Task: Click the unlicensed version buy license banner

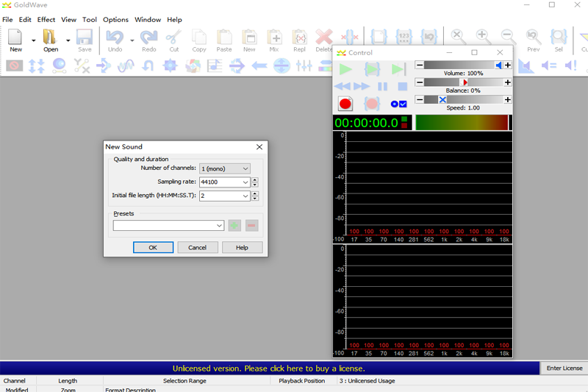Action: (269, 368)
